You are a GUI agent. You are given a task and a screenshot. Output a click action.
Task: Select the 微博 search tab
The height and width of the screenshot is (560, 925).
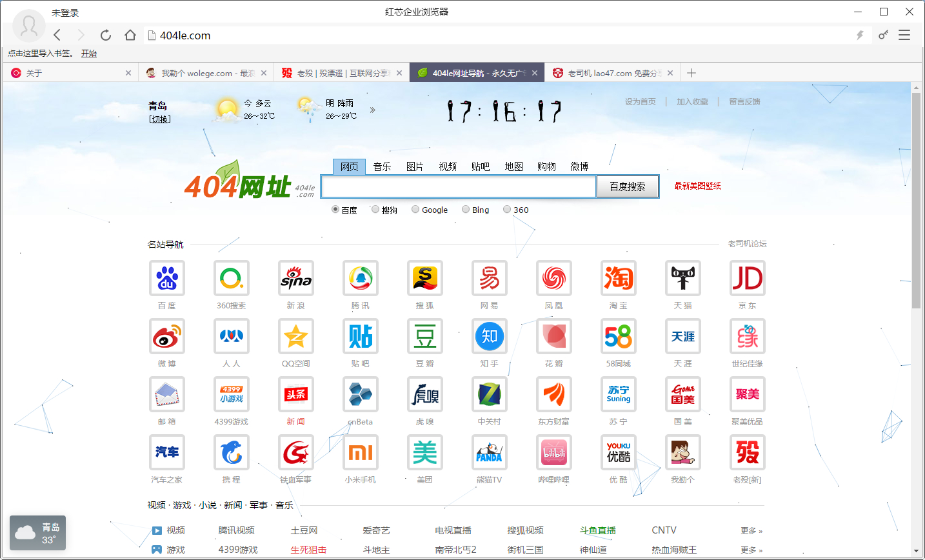pos(579,166)
